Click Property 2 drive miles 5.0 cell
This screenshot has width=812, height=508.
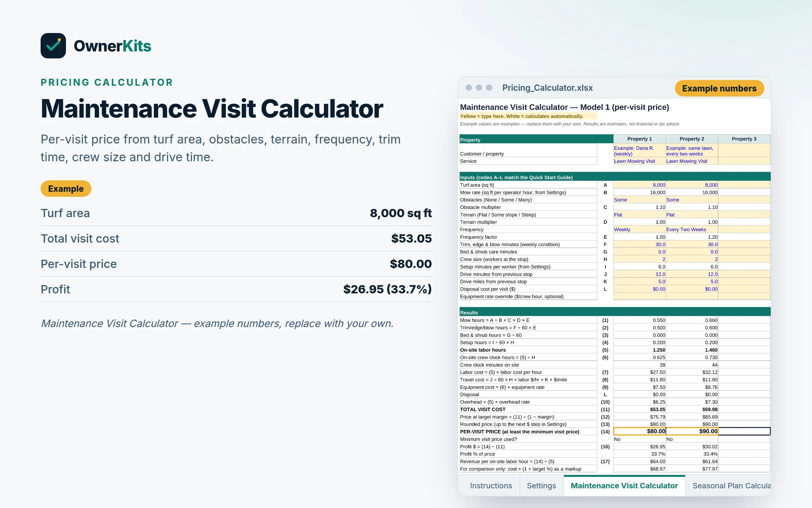pyautogui.click(x=692, y=282)
